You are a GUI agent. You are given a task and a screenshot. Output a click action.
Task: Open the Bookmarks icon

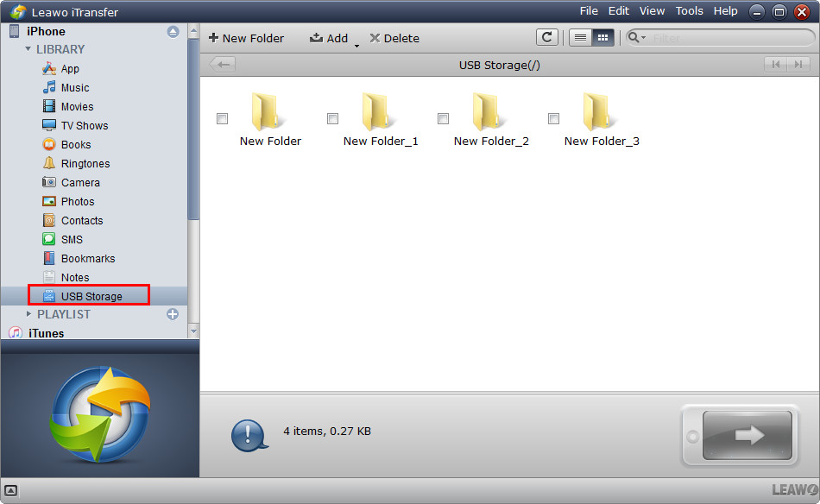click(x=49, y=258)
